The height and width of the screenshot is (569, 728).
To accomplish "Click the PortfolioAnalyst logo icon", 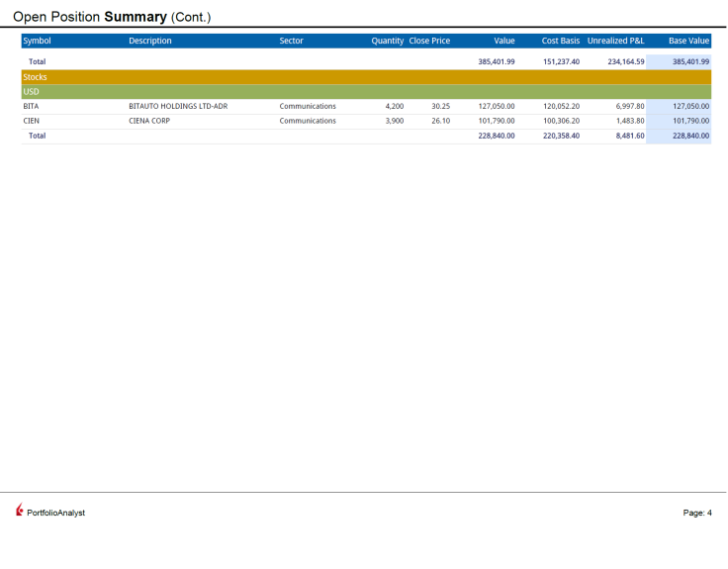I will point(20,512).
